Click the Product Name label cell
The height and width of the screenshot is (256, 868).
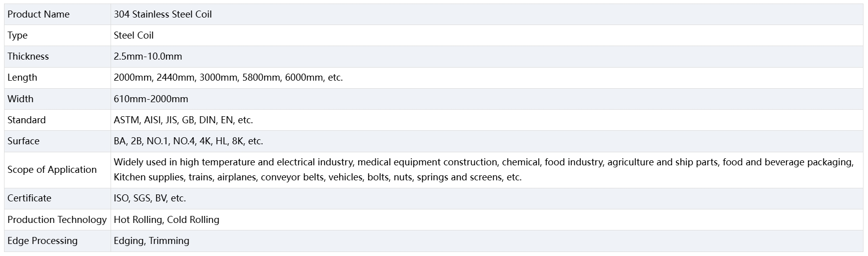pos(39,15)
